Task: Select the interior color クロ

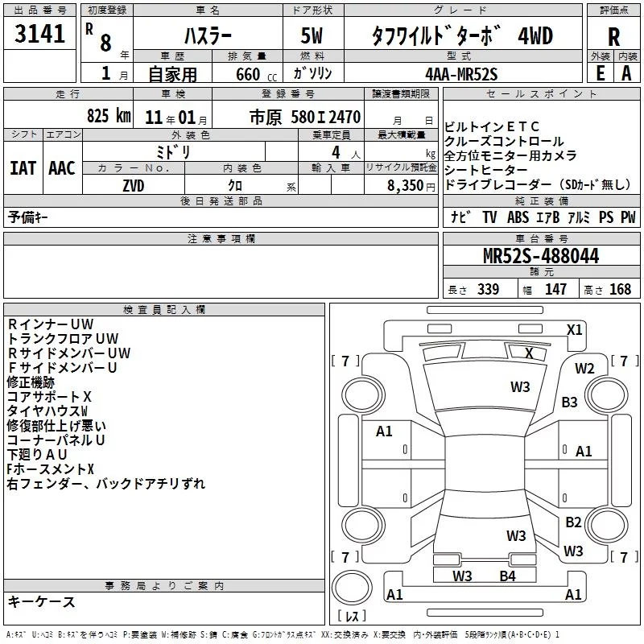Action: pyautogui.click(x=235, y=186)
